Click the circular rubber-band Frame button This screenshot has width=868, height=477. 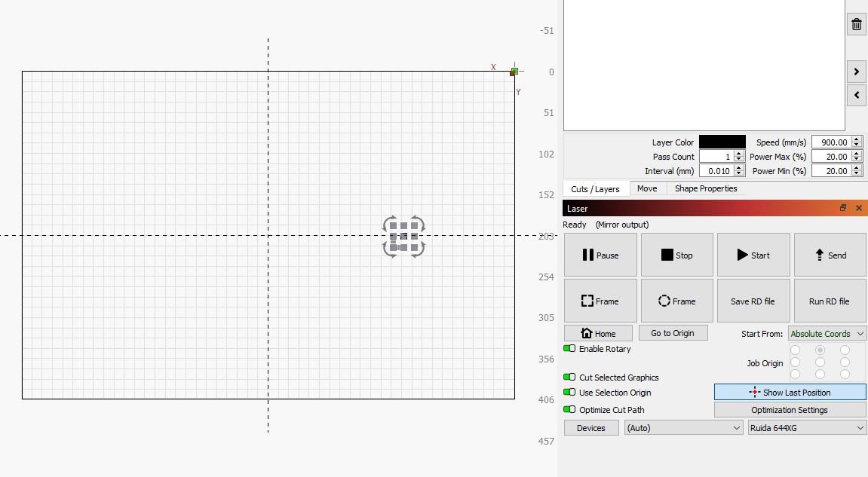(676, 301)
